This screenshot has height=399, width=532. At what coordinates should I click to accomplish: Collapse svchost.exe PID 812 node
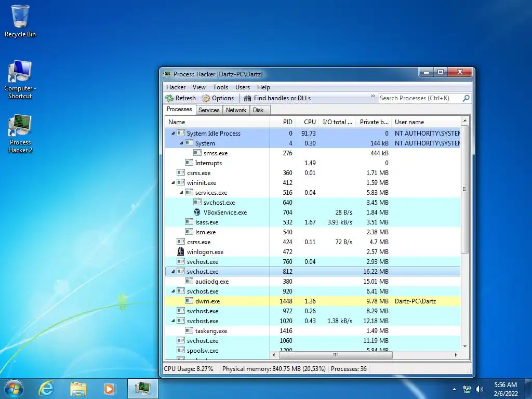(x=173, y=271)
